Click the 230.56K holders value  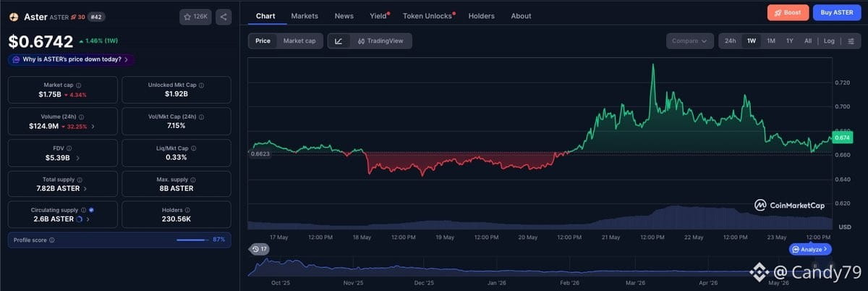click(x=176, y=219)
